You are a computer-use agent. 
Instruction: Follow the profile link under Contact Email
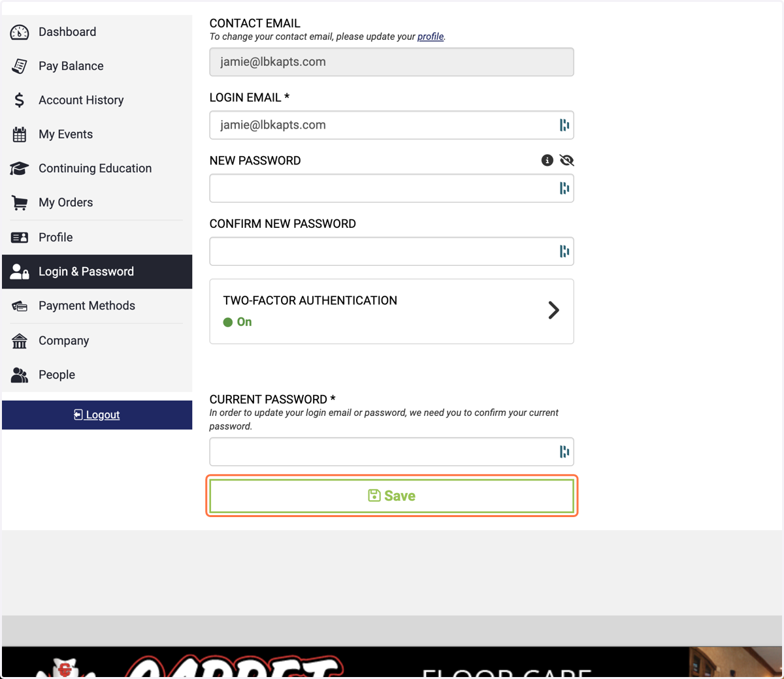431,37
